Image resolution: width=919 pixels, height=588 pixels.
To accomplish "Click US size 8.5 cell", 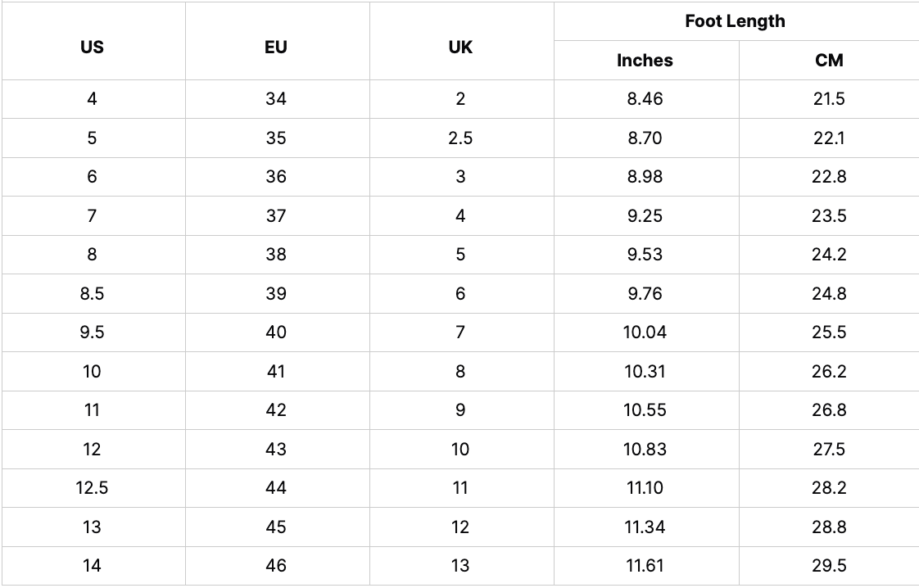I will [x=93, y=294].
